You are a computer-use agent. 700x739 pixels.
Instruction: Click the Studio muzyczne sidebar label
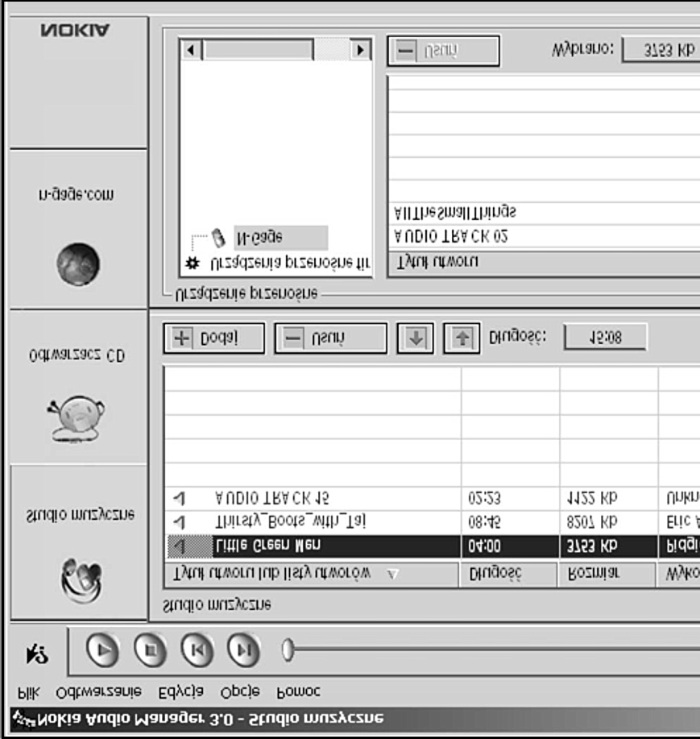[80, 514]
